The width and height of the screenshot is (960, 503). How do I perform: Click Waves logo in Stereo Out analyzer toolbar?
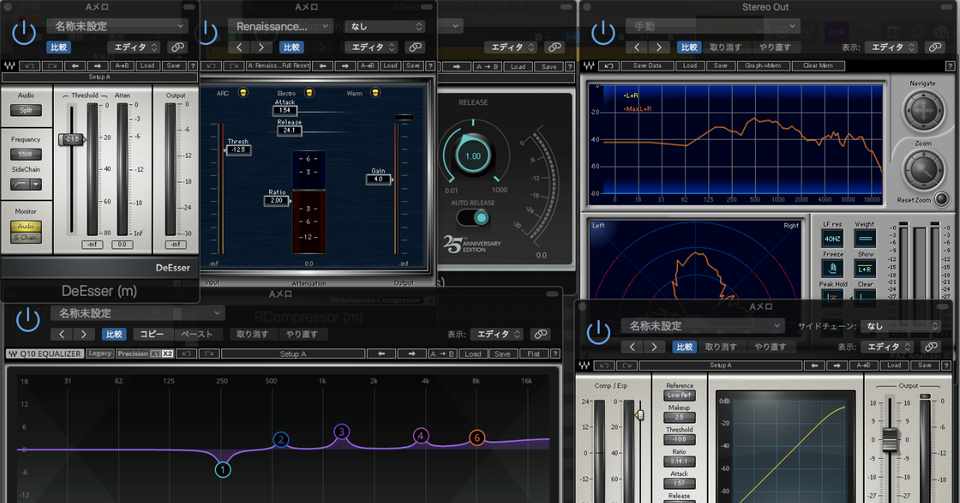pos(588,65)
